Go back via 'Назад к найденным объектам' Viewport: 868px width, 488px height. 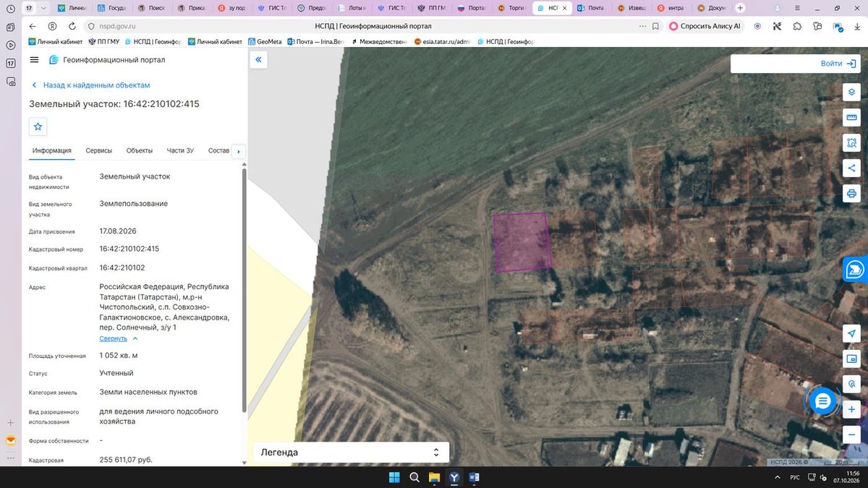pyautogui.click(x=90, y=85)
